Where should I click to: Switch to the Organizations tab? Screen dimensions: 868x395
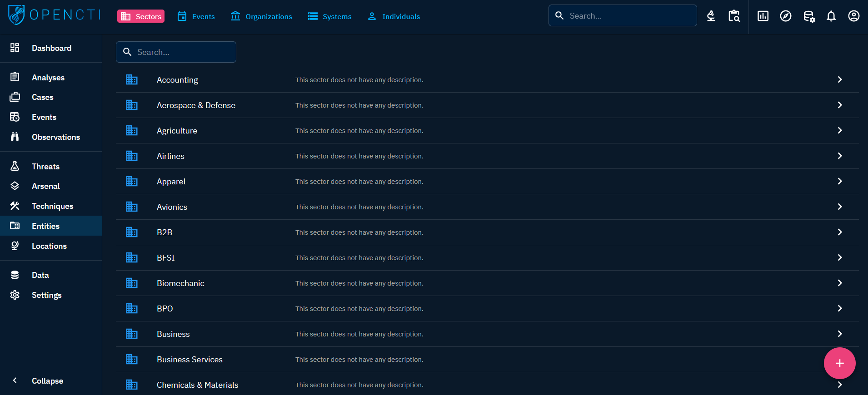[x=261, y=16]
